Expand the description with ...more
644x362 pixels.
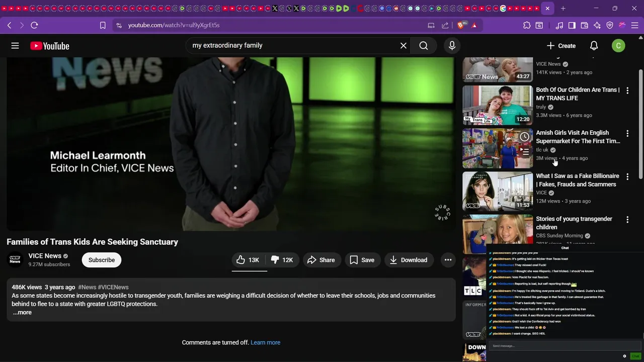22,312
